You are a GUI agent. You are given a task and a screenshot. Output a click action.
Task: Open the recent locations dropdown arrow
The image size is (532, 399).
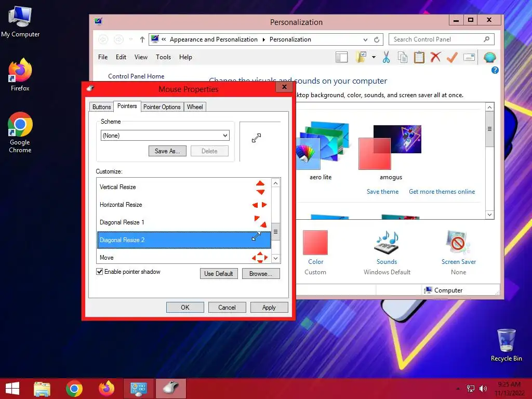tap(130, 39)
